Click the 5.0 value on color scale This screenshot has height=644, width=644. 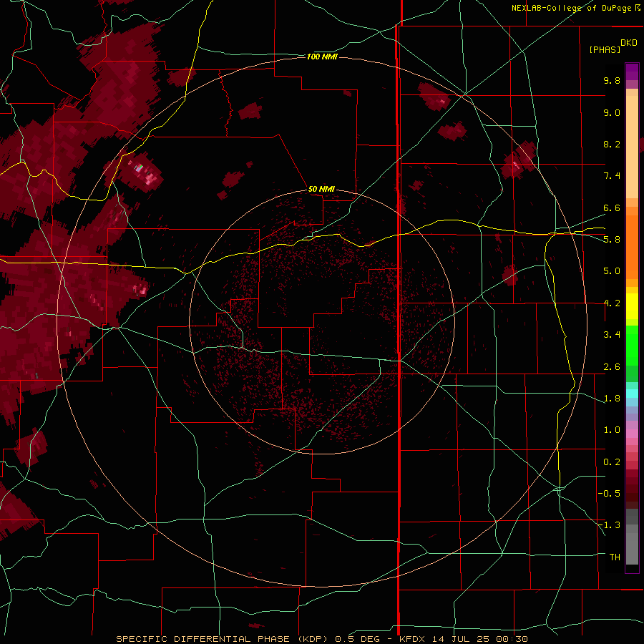tap(612, 271)
